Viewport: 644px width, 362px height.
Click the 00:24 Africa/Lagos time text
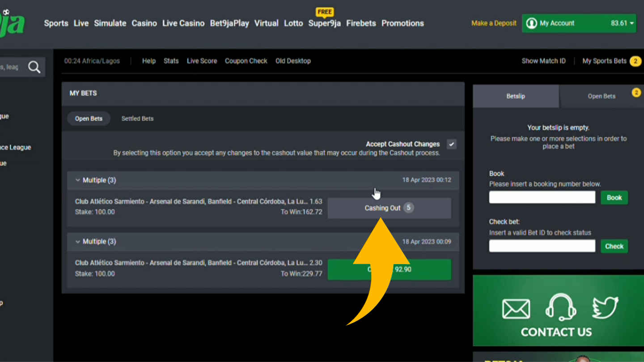(92, 61)
